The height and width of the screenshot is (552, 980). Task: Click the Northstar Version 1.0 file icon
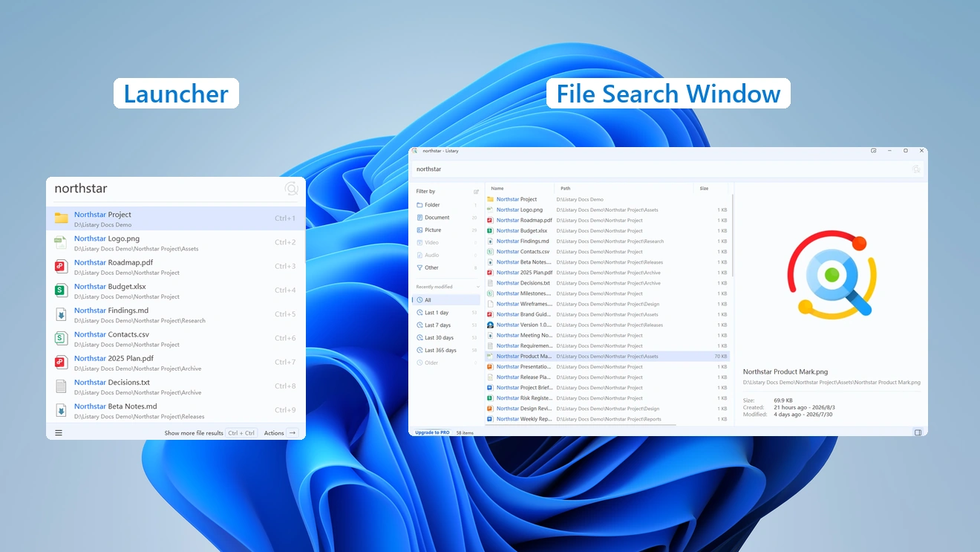[490, 325]
